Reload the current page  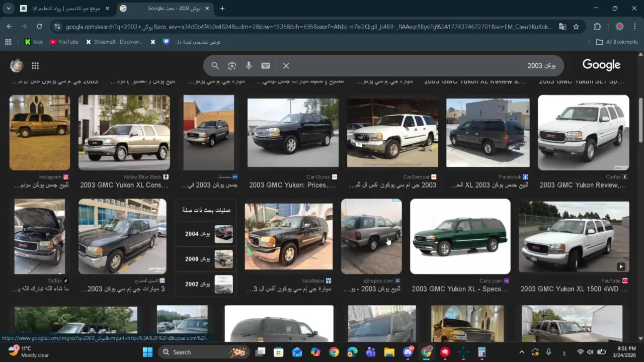[x=39, y=26]
